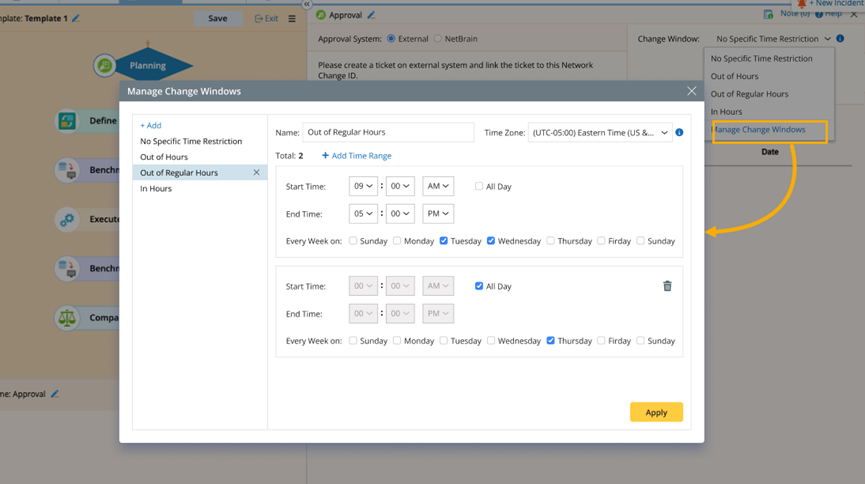Click the Planning stage icon
This screenshot has width=865, height=484.
coord(105,66)
